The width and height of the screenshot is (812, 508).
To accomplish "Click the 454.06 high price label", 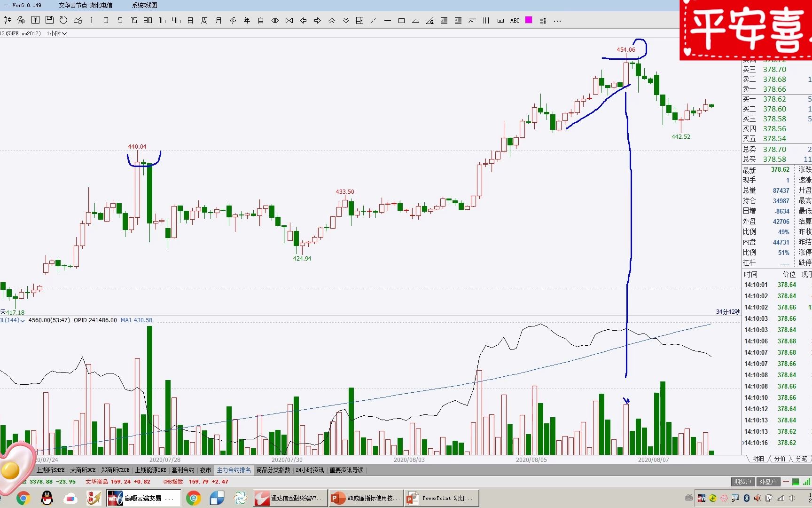I will (626, 49).
